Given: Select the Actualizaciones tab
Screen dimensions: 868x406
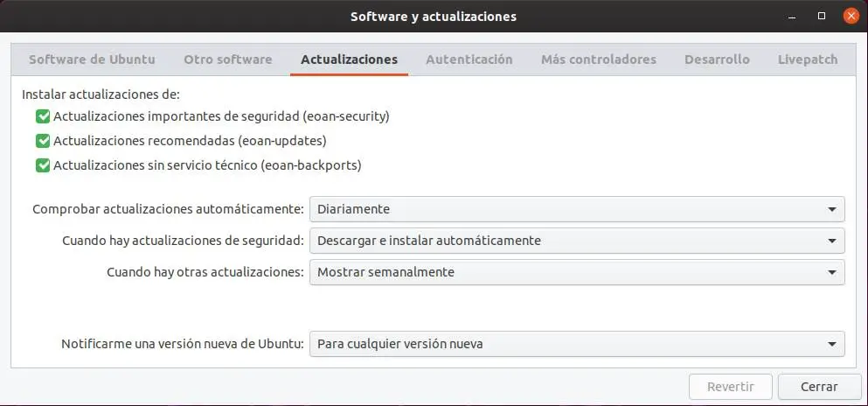Looking at the screenshot, I should coord(349,59).
